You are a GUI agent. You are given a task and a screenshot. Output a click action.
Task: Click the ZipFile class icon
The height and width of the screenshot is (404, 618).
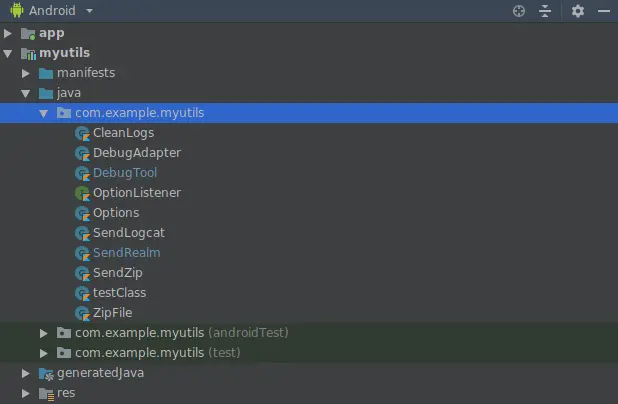83,313
